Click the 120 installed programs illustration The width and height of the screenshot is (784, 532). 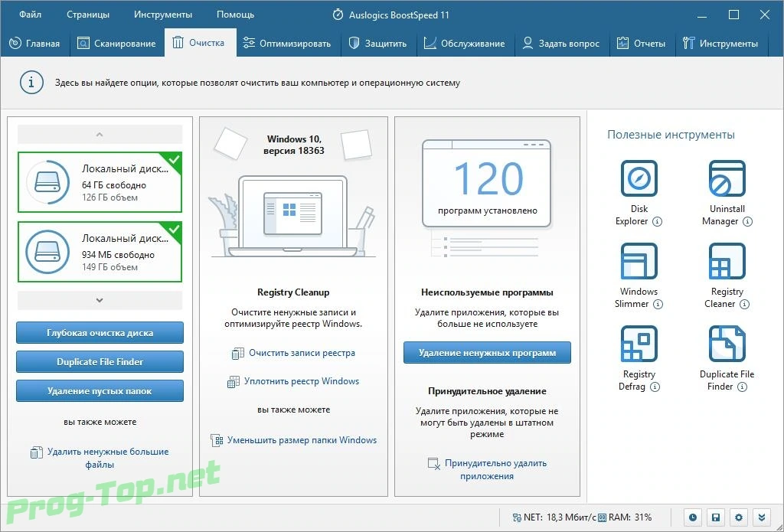486,197
